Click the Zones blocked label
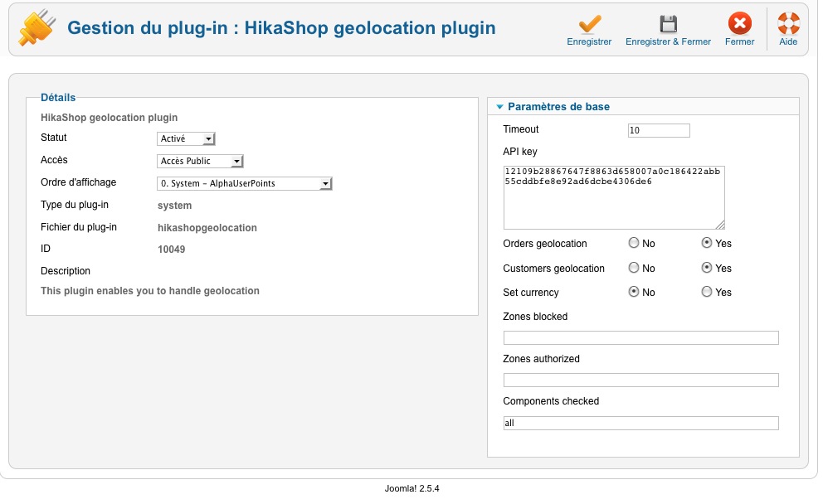Image resolution: width=823 pixels, height=504 pixels. pyautogui.click(x=535, y=317)
